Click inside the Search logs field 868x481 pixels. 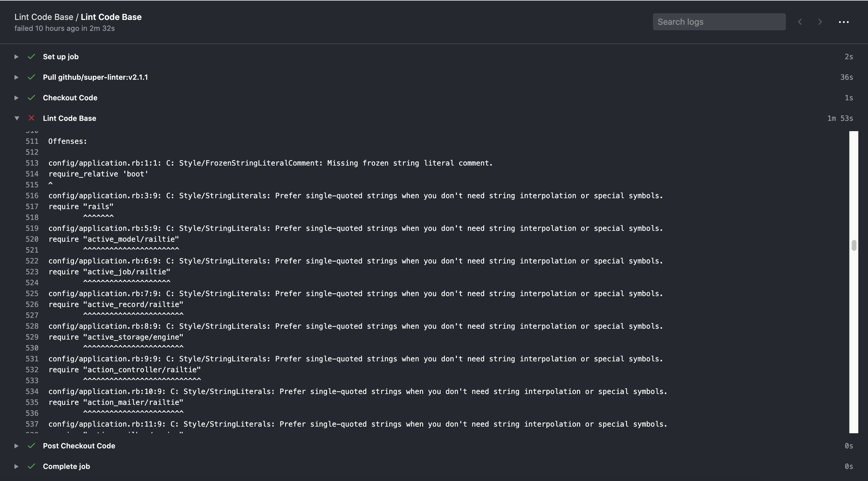719,22
